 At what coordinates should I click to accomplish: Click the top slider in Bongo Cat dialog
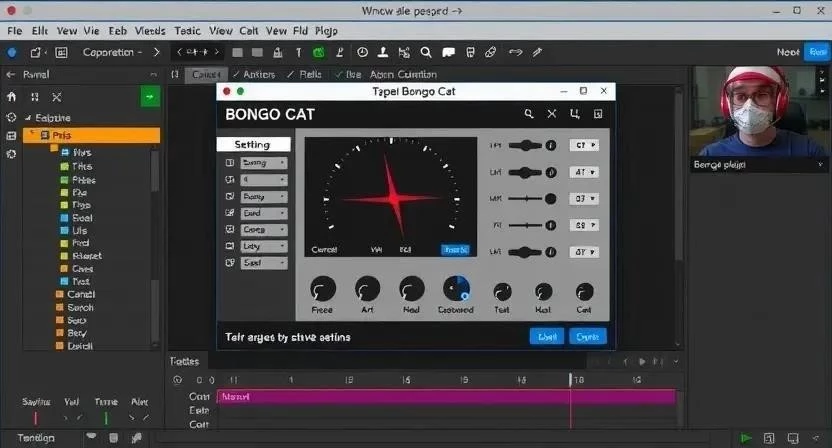coord(525,145)
